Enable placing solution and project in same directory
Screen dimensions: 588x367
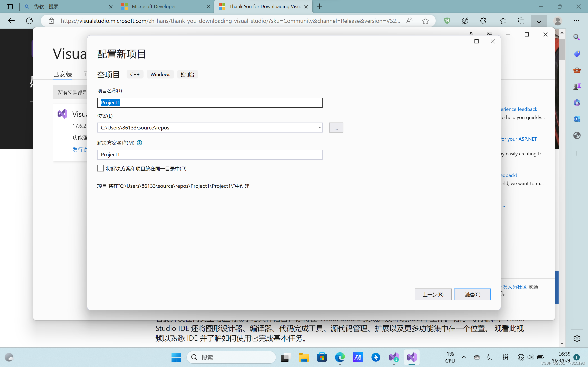(100, 168)
